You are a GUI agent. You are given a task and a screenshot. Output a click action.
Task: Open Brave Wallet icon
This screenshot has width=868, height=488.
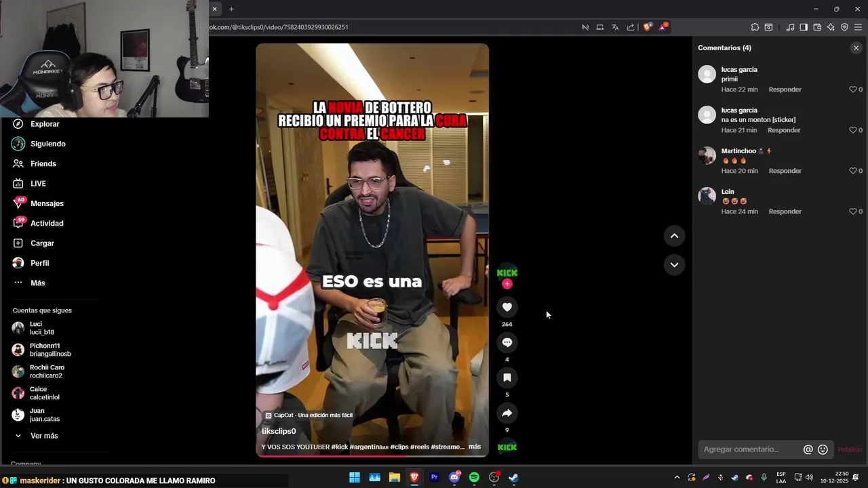817,27
